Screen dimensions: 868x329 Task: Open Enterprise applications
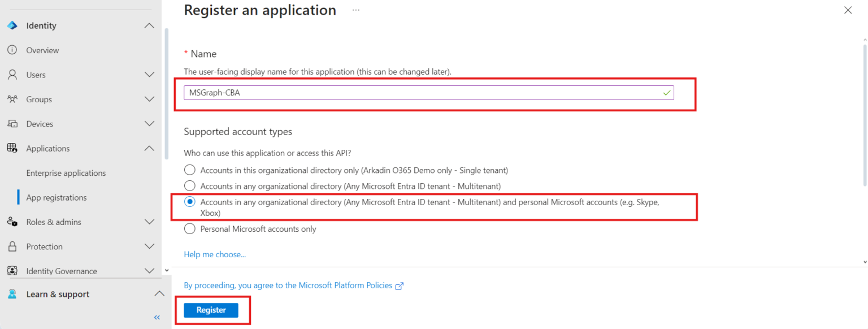[66, 172]
